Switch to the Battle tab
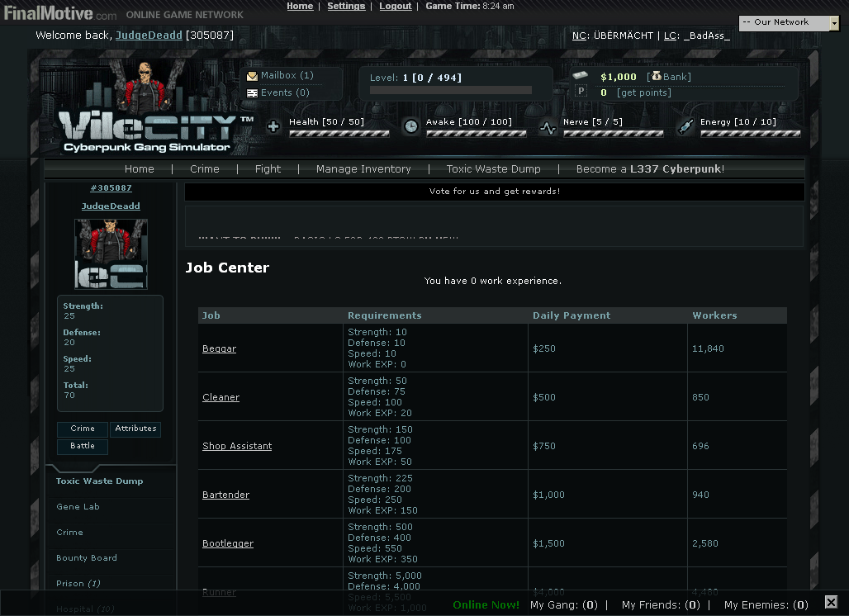849x616 pixels. click(x=83, y=446)
